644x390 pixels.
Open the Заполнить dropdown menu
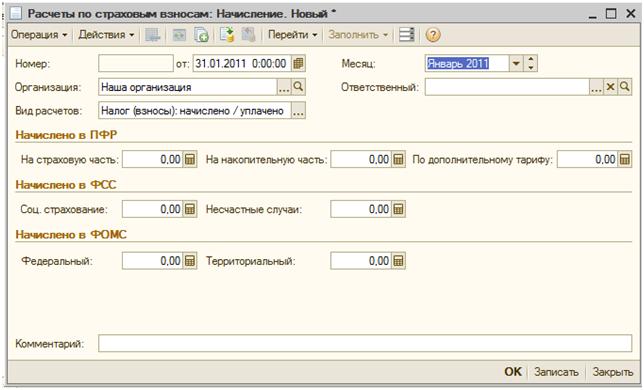click(x=357, y=35)
